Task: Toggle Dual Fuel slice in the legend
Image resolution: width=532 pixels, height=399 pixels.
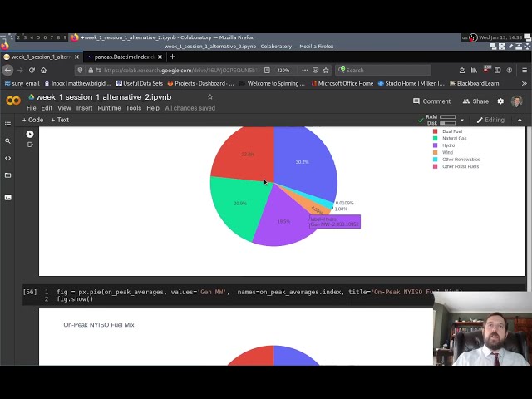Action: (447, 131)
